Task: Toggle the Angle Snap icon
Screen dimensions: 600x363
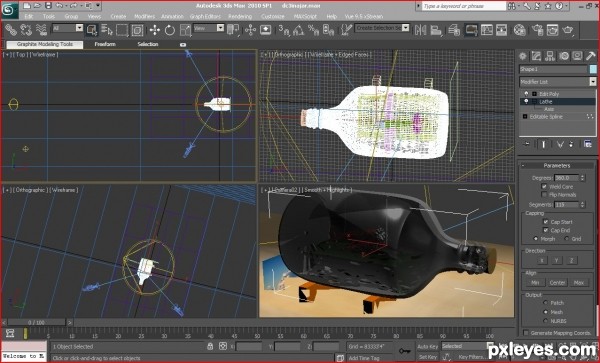Action: [x=298, y=30]
